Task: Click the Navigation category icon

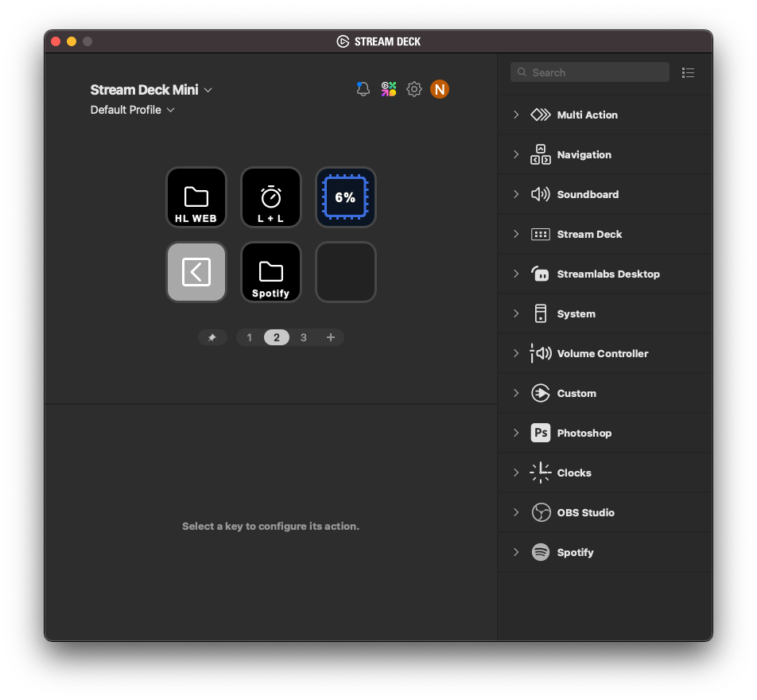Action: point(541,154)
